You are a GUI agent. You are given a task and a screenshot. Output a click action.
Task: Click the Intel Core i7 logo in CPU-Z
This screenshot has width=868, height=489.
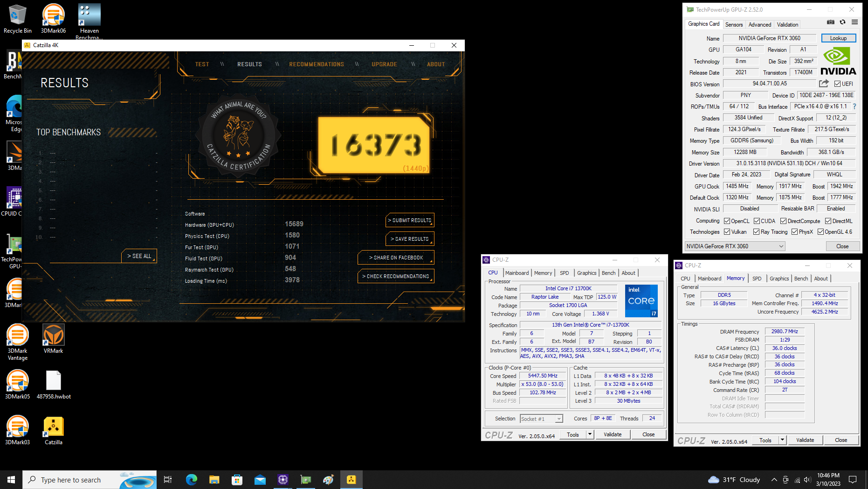tap(641, 300)
